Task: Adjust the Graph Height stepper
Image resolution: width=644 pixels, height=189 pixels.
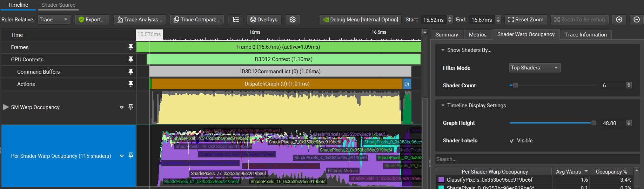Action: (629, 123)
